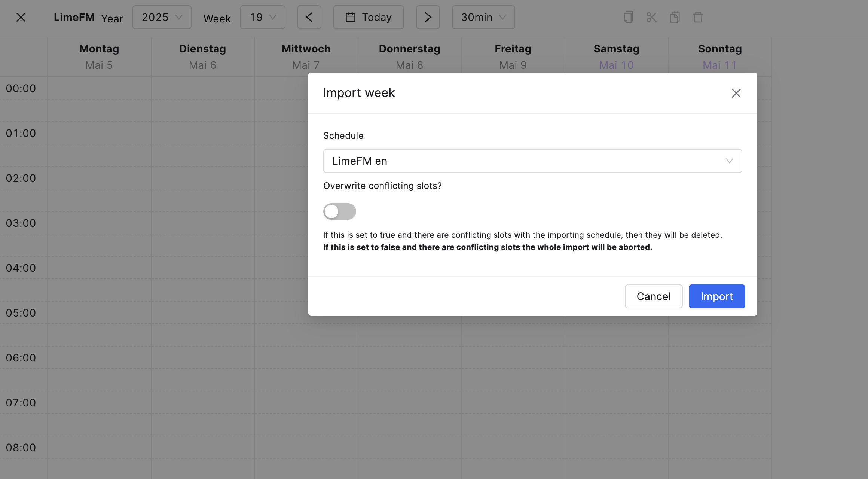Select the Freitag Mai 9 column header
The image size is (868, 479).
513,57
